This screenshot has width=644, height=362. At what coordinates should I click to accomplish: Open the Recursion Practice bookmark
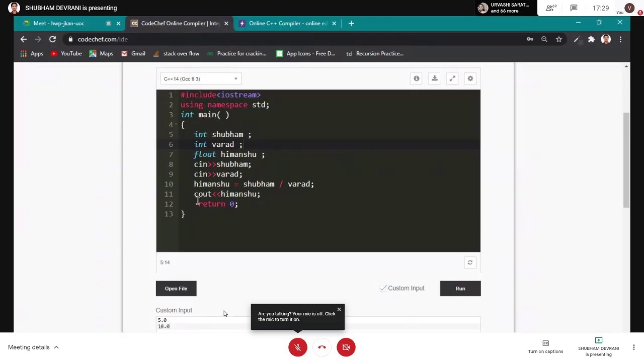(375, 53)
